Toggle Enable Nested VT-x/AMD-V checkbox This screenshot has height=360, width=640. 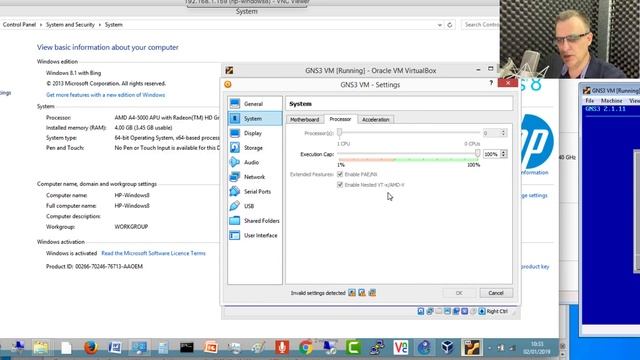pos(340,185)
